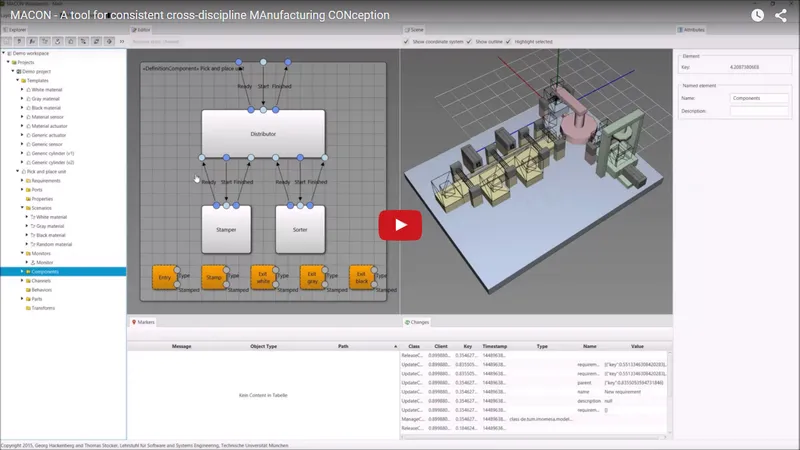Screen dimensions: 800x450
Task: Click the Share icon at top right
Action: click(x=781, y=15)
